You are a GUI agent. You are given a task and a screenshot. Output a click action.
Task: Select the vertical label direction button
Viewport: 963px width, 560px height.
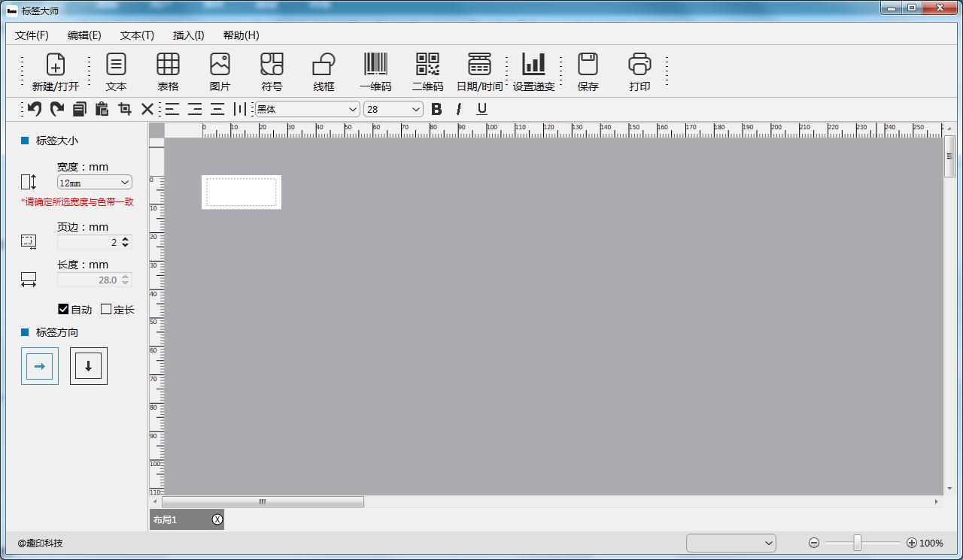click(x=89, y=366)
